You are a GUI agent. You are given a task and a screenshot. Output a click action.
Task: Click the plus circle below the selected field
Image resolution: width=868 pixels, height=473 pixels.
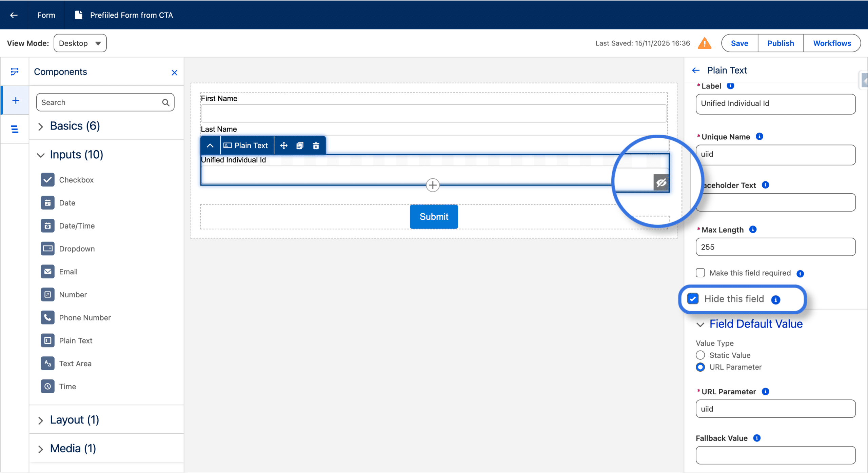point(432,185)
